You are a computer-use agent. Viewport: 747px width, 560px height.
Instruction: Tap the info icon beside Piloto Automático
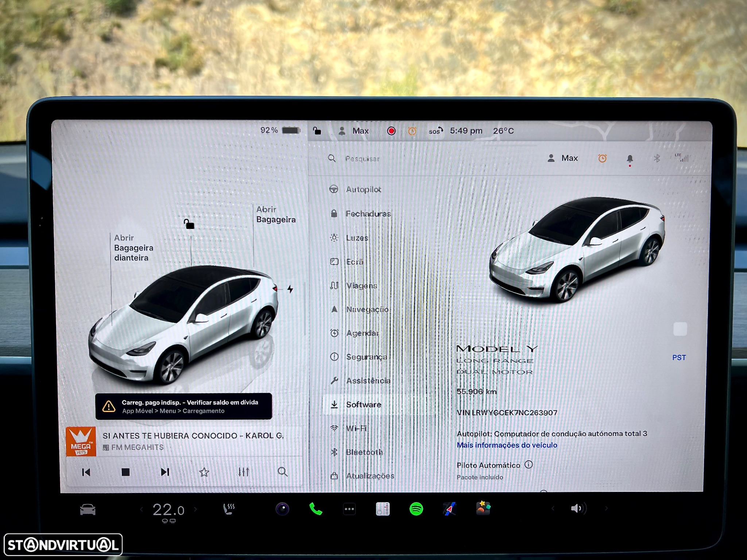pyautogui.click(x=529, y=464)
